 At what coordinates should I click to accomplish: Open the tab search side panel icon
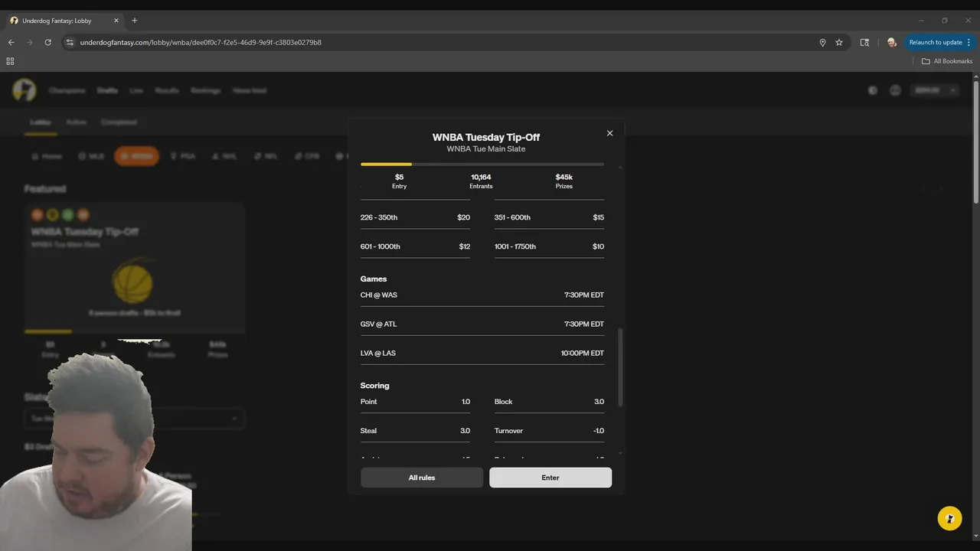point(864,42)
